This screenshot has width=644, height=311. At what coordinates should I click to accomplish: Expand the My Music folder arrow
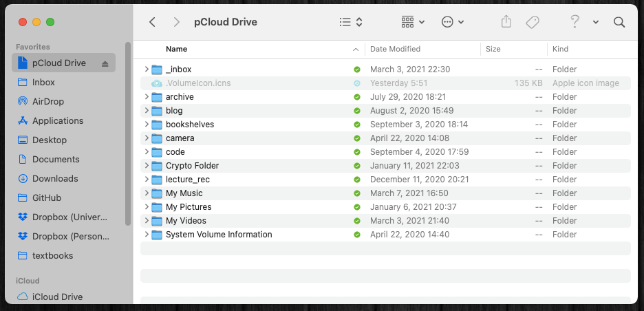147,193
